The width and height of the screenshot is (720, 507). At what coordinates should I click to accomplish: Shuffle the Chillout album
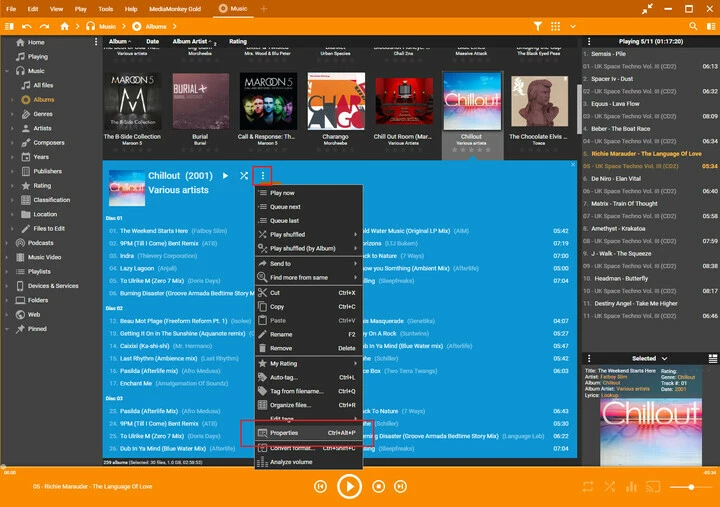tap(244, 175)
